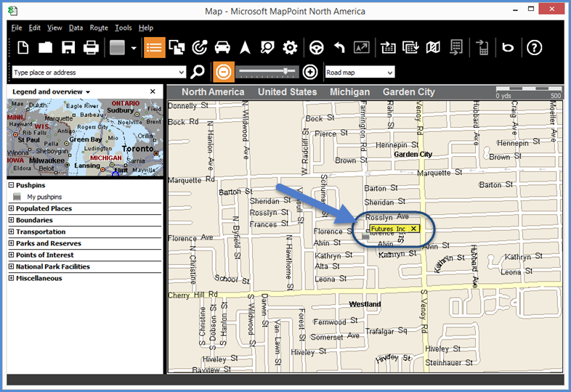The image size is (571, 392).
Task: Open the File menu
Action: [17, 28]
